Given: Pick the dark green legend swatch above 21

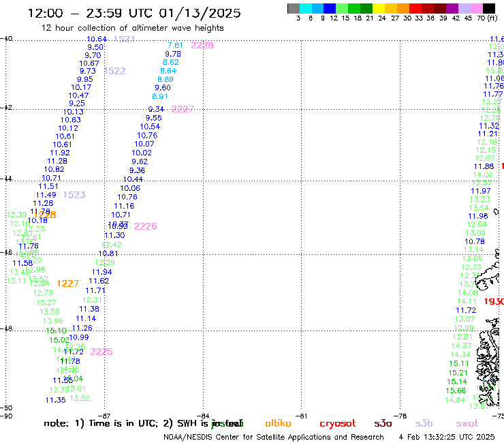Looking at the screenshot, I should tap(366, 8).
